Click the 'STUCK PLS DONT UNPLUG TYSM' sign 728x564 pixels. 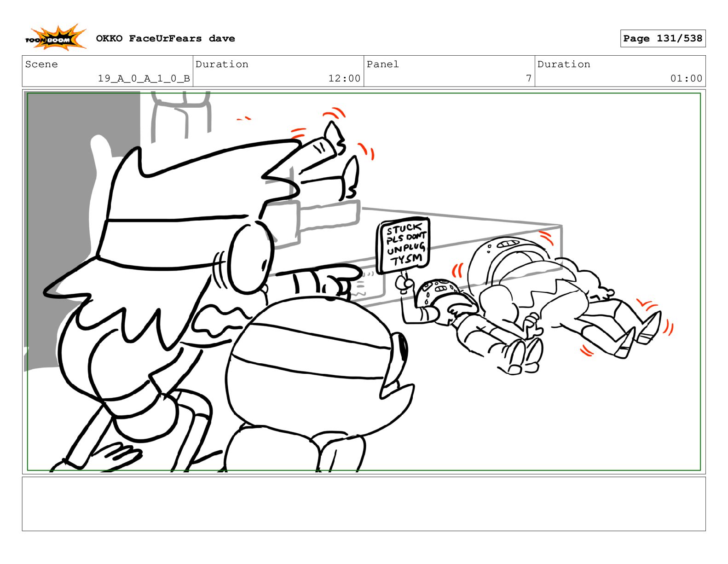tap(403, 246)
